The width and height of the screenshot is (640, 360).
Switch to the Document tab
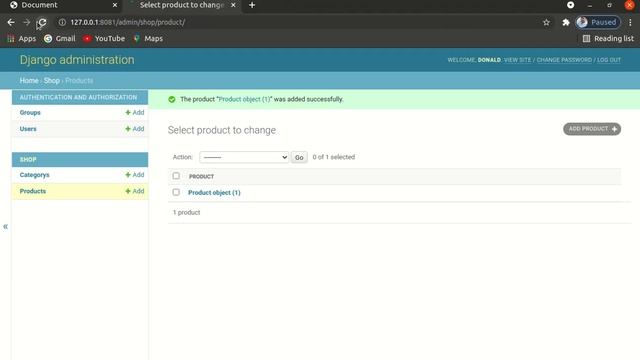(40, 5)
